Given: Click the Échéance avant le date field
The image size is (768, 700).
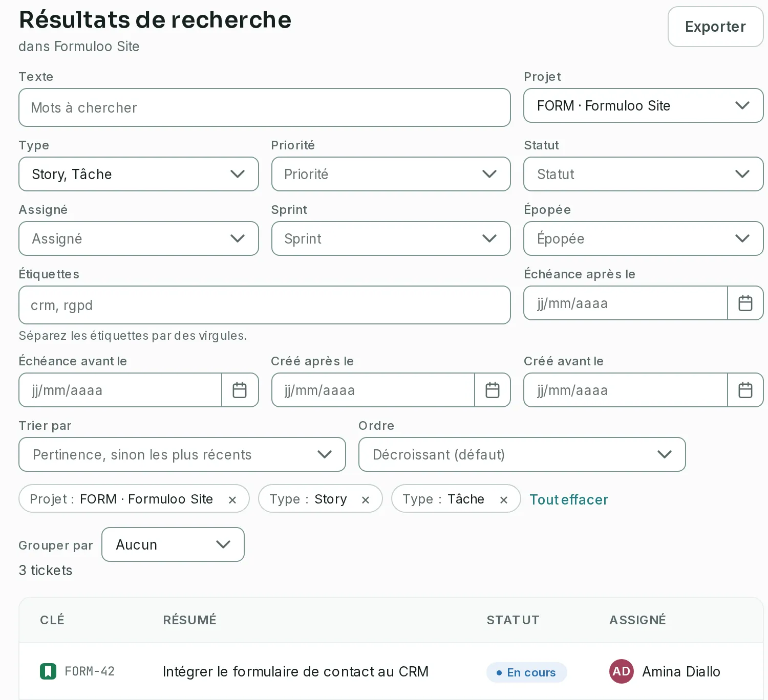Looking at the screenshot, I should pyautogui.click(x=120, y=390).
